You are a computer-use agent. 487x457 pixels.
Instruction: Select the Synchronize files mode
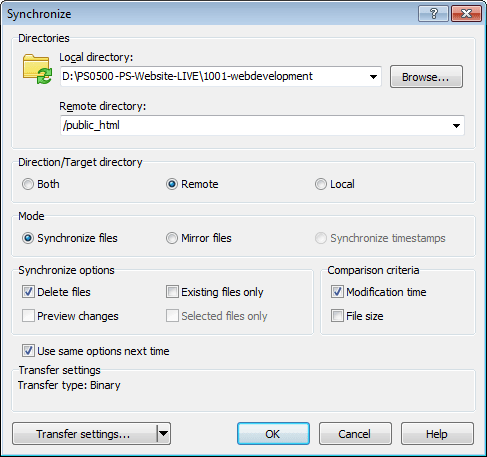(x=28, y=238)
